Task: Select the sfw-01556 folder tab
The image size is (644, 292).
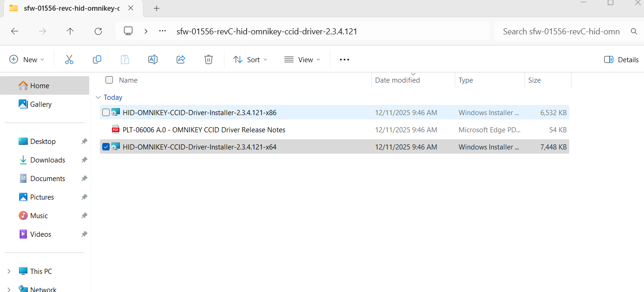Action: click(72, 8)
